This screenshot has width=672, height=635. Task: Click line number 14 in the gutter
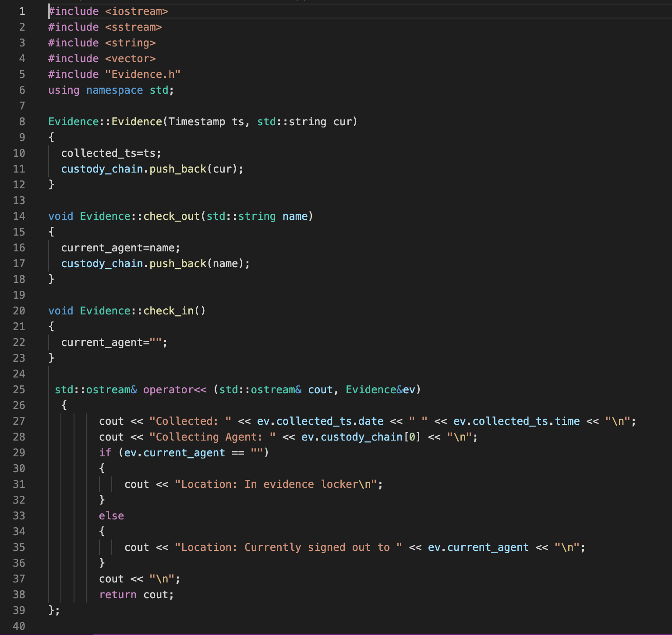coord(19,216)
